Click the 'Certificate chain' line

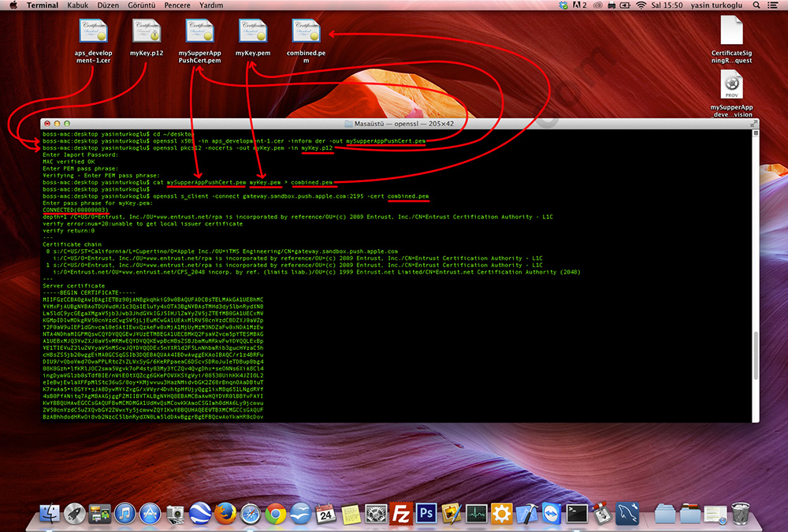[x=72, y=244]
